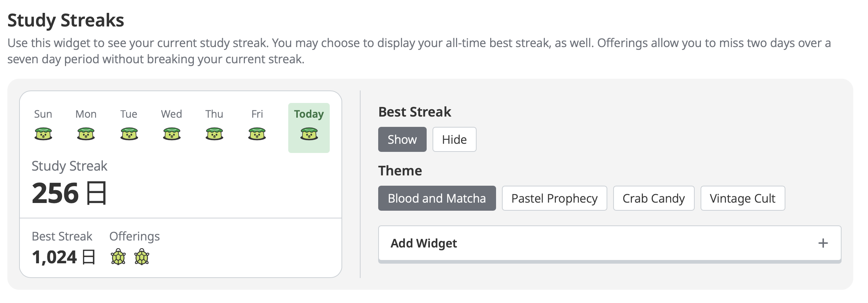Expand the Add Widget section

tap(424, 243)
